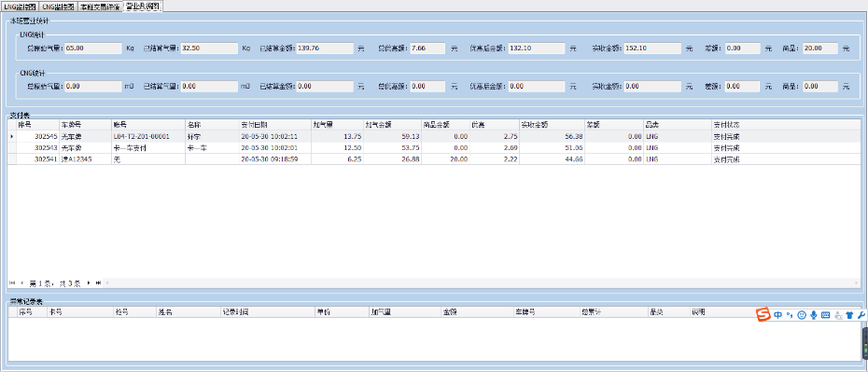Screen dimensions: 868x372
Task: Click the LNG field showing 32.50
Action: [209, 48]
